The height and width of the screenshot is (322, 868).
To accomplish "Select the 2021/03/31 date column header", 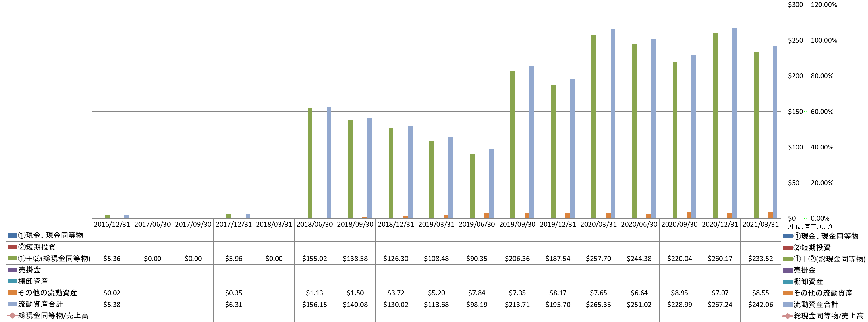I will click(x=761, y=224).
